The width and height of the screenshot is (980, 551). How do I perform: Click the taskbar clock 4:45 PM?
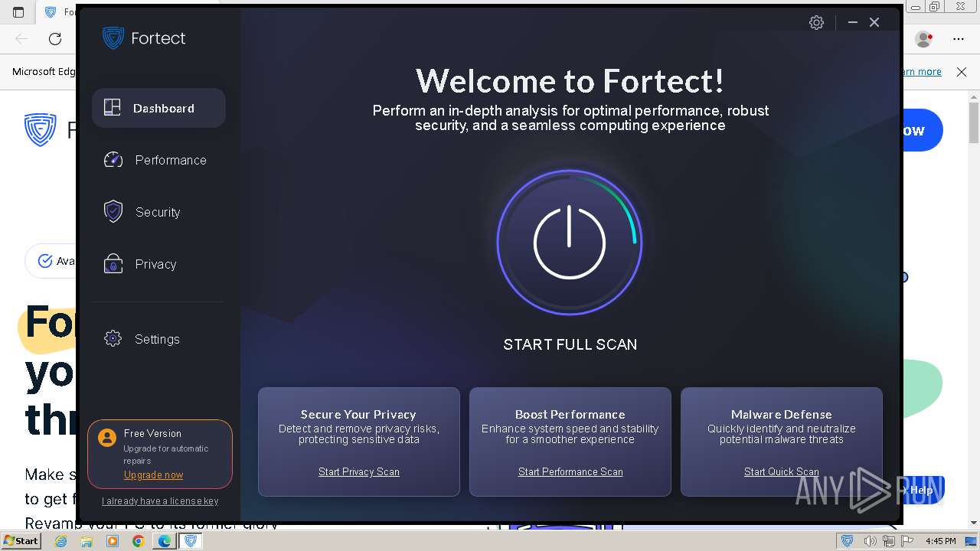click(x=941, y=541)
